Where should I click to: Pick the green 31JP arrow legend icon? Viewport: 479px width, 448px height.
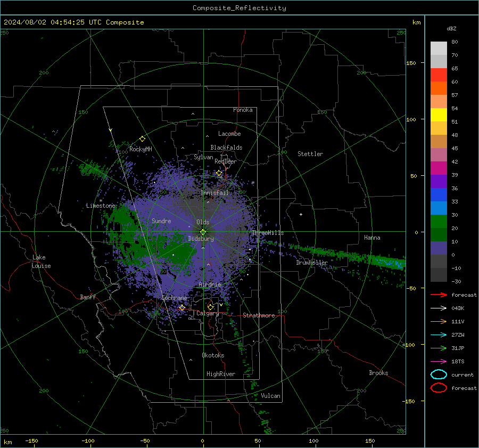click(439, 348)
